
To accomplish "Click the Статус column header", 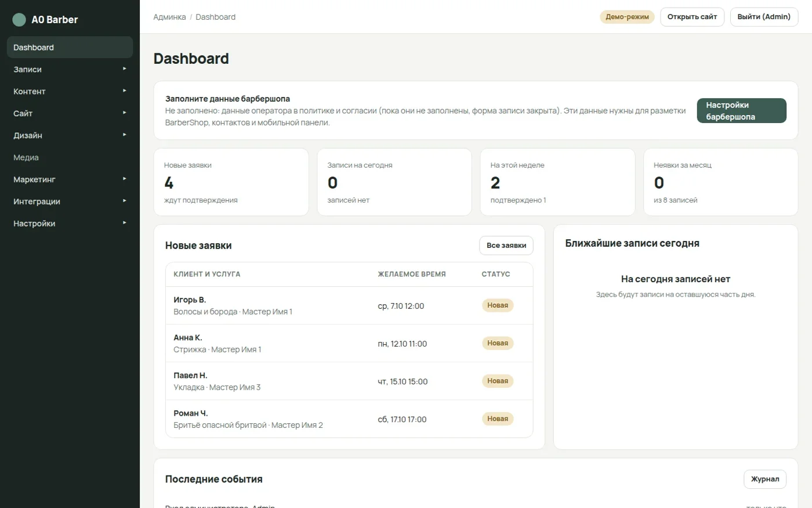I will tap(496, 274).
